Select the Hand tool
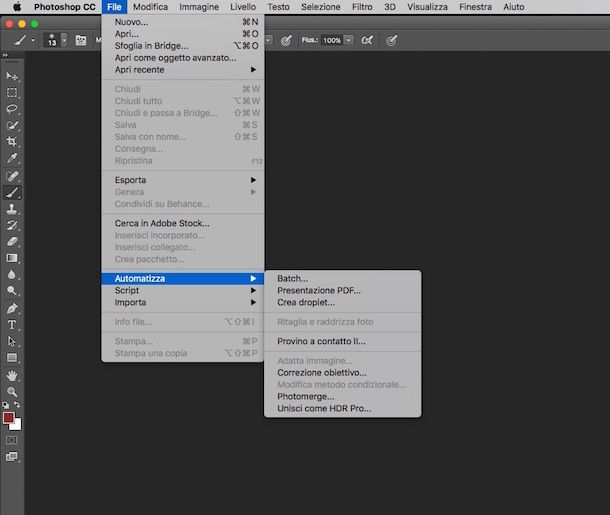The image size is (610, 515). (x=12, y=376)
